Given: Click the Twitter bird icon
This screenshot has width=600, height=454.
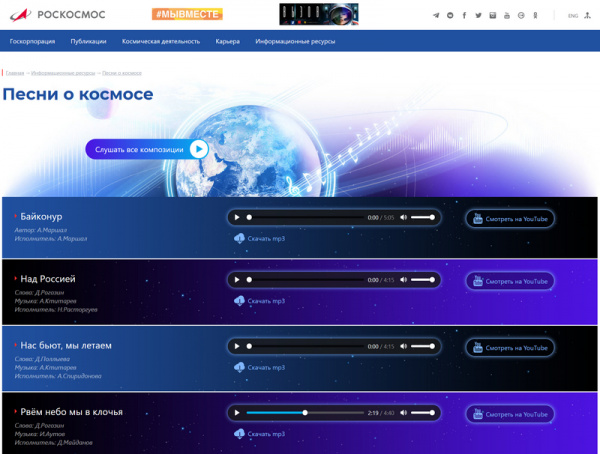Looking at the screenshot, I should [478, 16].
